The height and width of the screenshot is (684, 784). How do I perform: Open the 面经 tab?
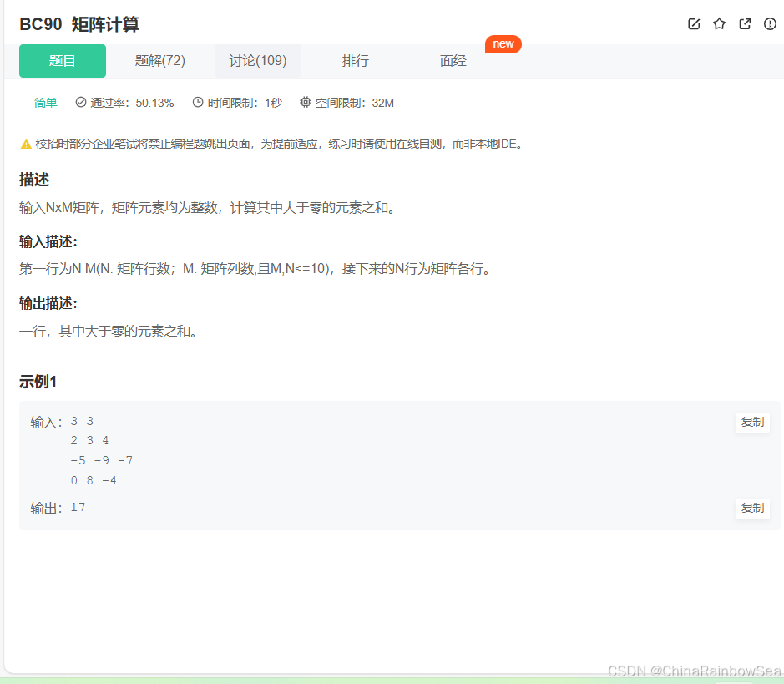[453, 60]
